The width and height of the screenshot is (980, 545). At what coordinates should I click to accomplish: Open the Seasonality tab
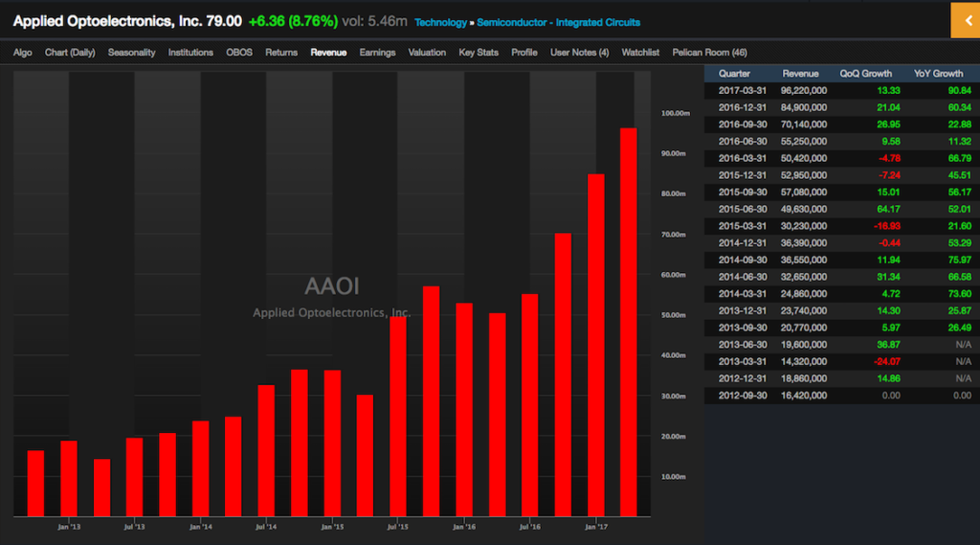(x=131, y=53)
